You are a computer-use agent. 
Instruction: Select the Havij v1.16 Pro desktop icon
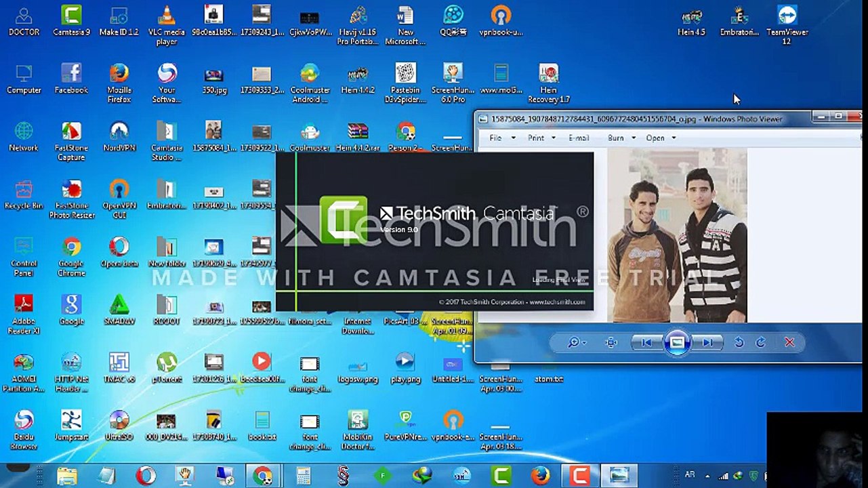tap(358, 25)
